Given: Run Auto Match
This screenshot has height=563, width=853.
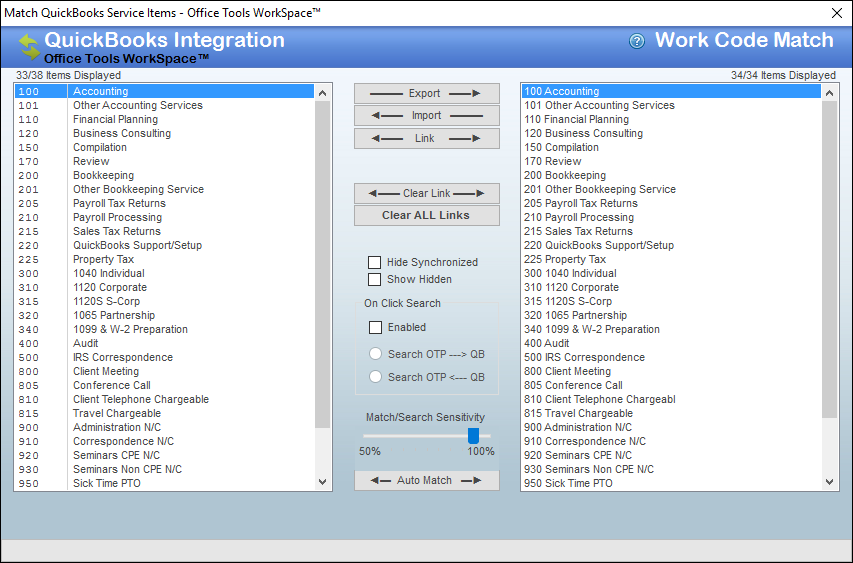Looking at the screenshot, I should click(426, 480).
